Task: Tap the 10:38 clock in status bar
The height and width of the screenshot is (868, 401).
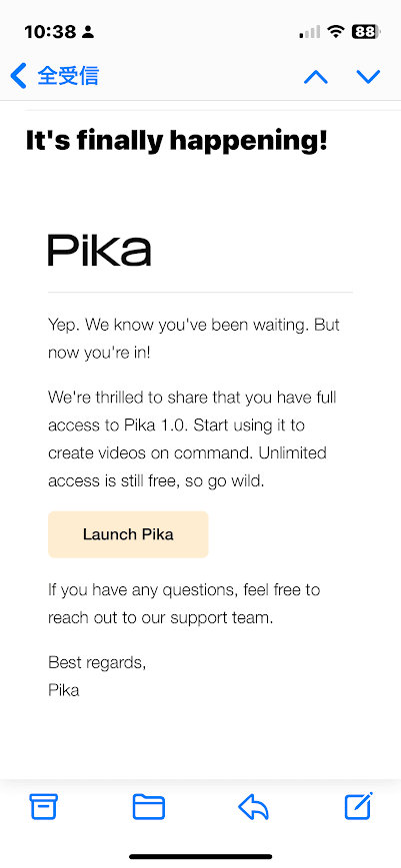Action: 52,32
